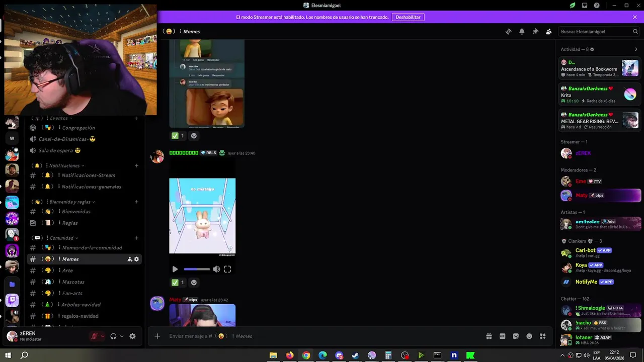Adjust the video seek slider

pyautogui.click(x=197, y=269)
